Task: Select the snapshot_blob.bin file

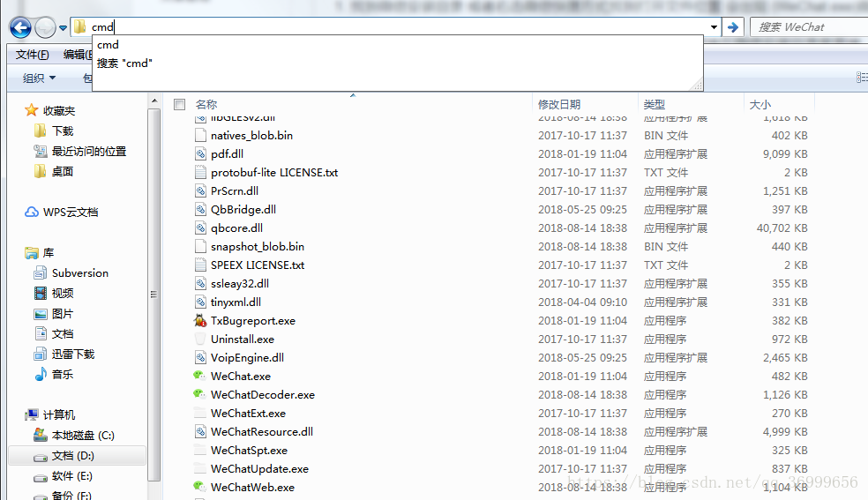Action: coord(258,247)
